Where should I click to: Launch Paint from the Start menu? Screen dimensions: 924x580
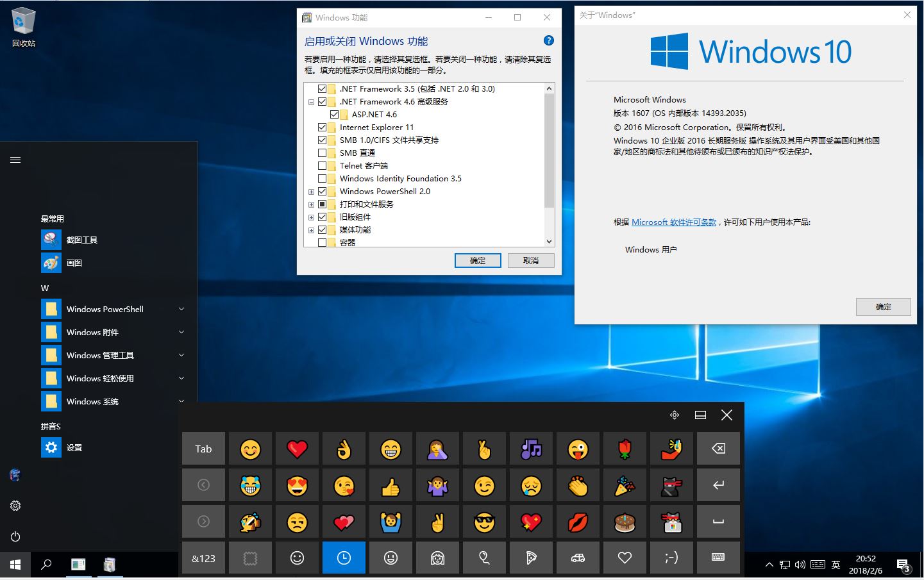coord(76,263)
